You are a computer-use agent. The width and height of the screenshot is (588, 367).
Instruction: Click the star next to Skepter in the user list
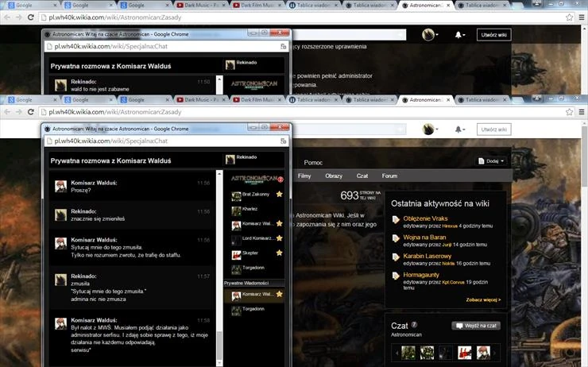(x=280, y=253)
